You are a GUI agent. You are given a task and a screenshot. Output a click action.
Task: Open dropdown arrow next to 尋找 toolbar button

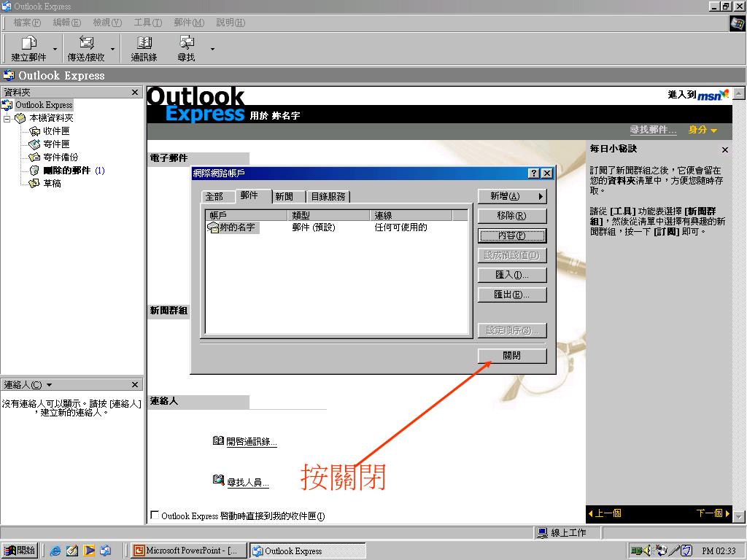(212, 49)
